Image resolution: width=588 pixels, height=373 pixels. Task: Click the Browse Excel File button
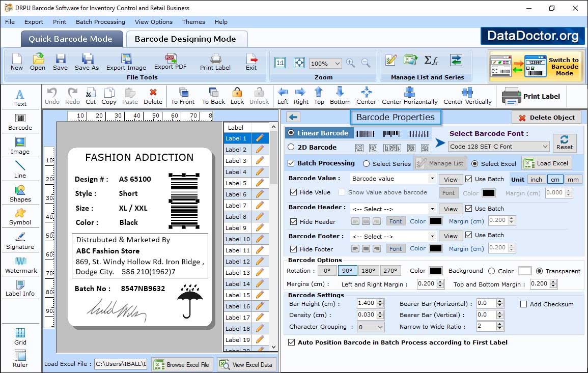pyautogui.click(x=182, y=364)
